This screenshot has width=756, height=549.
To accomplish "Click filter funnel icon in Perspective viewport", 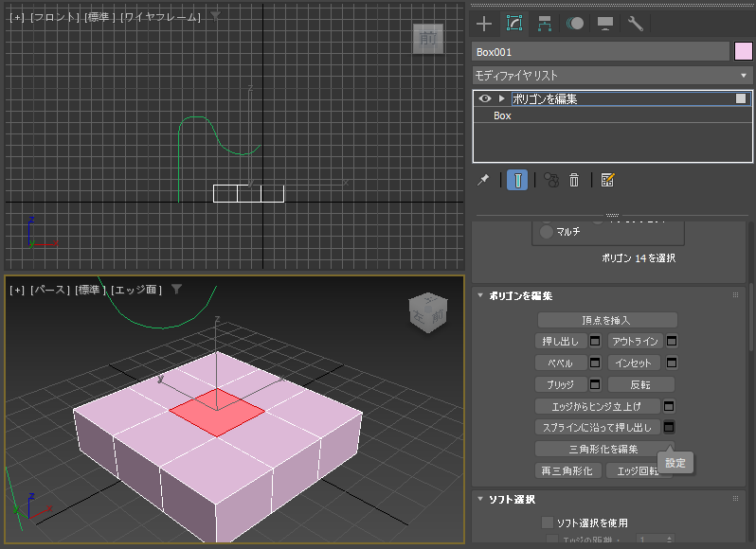I will coord(177,289).
